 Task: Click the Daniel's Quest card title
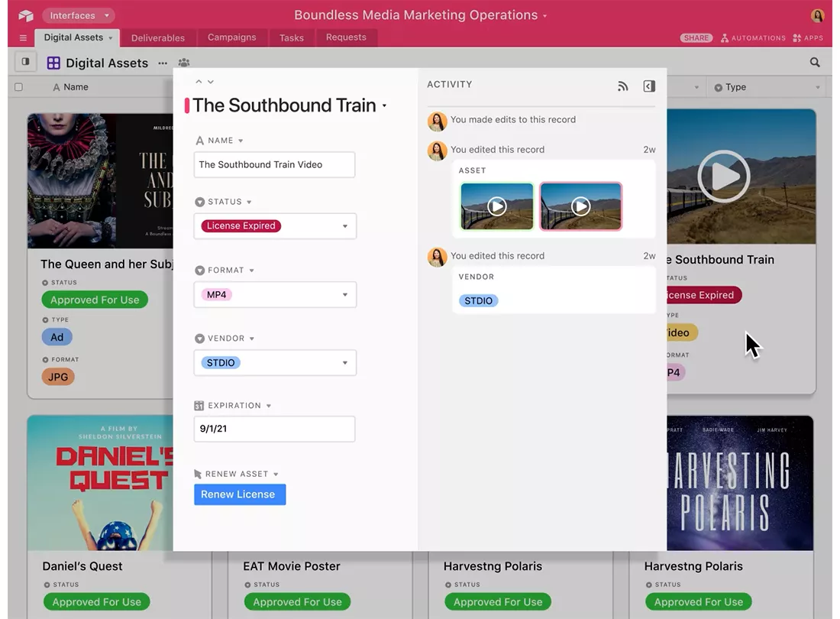click(82, 566)
